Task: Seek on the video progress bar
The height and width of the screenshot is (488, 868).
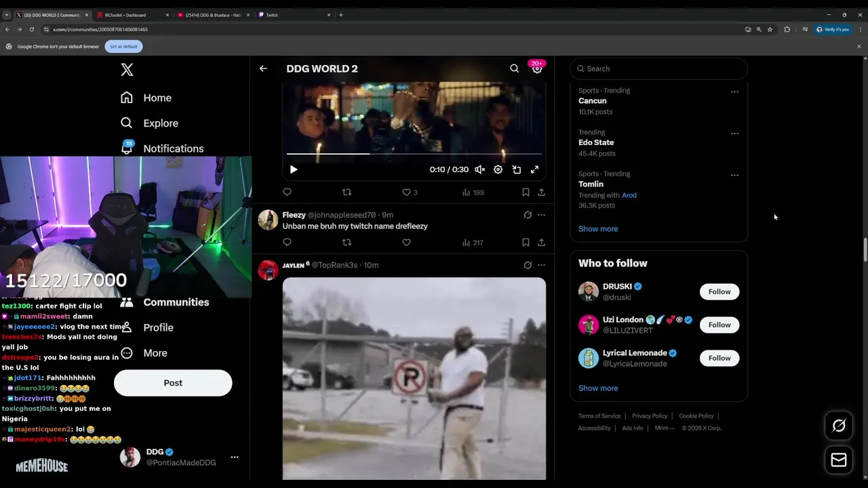Action: 414,154
